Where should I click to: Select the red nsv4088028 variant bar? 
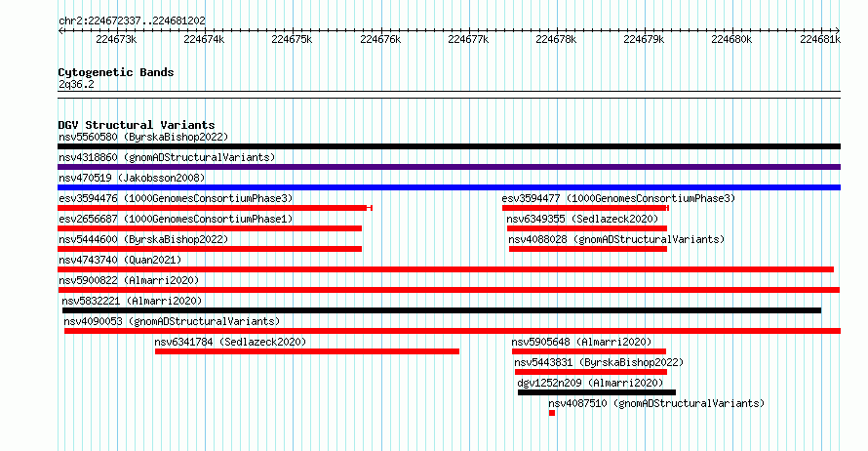(588, 249)
